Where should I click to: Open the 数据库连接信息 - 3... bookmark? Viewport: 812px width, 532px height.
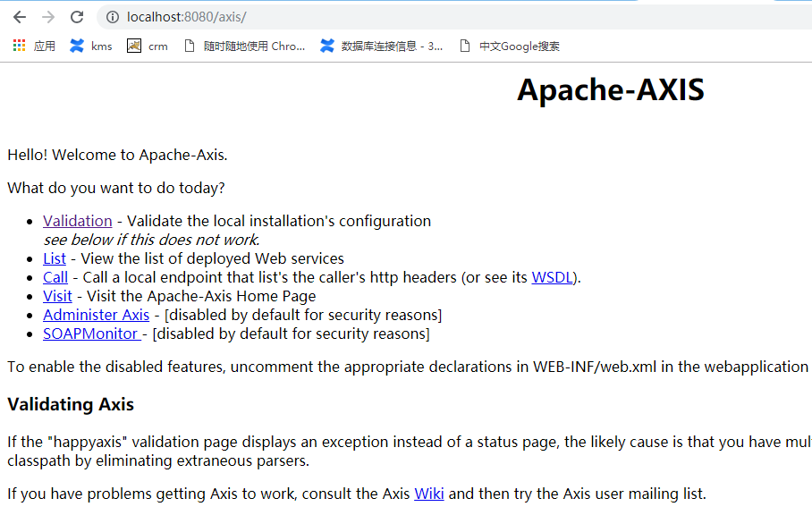click(x=392, y=46)
